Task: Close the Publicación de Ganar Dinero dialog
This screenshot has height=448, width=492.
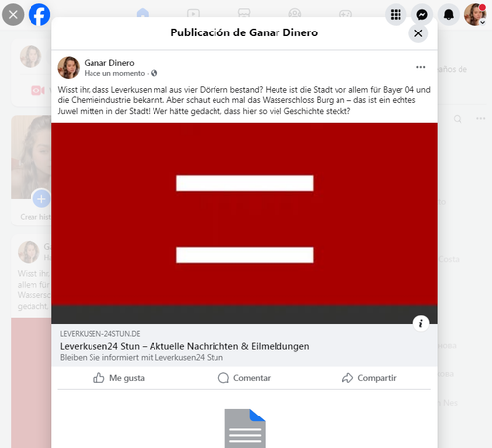Action: coord(418,33)
